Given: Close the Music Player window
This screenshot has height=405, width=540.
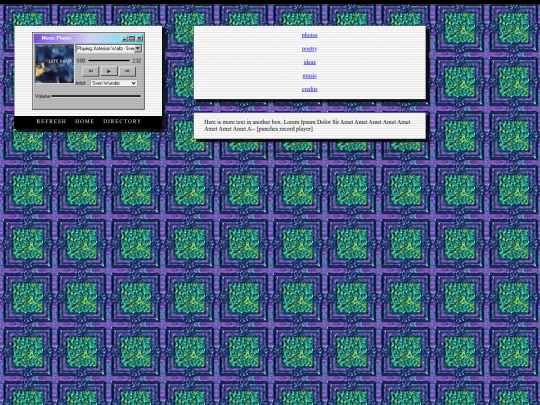Looking at the screenshot, I should pos(139,38).
